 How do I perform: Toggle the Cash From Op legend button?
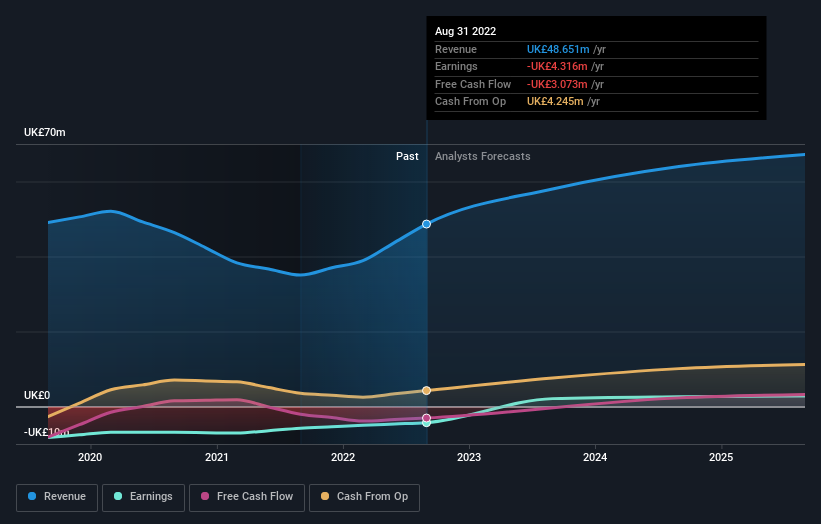coord(364,497)
